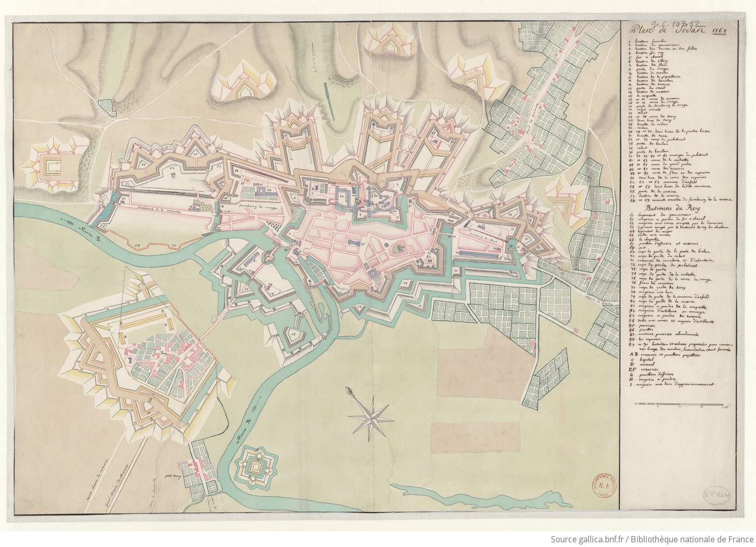Click legend entry 'ancienne paroisse abandonnée'
This screenshot has height=547, width=756.
pos(668,334)
